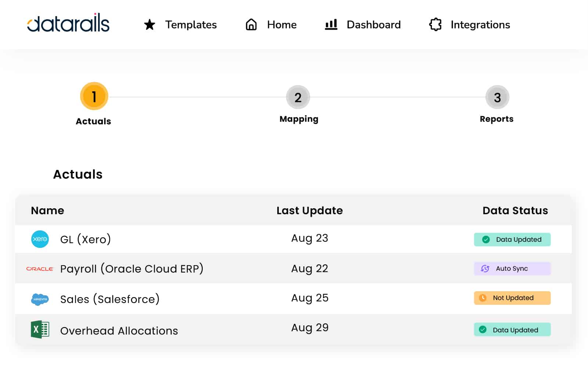The height and width of the screenshot is (380, 588).
Task: Click the Datarails logo
Action: coord(68,24)
